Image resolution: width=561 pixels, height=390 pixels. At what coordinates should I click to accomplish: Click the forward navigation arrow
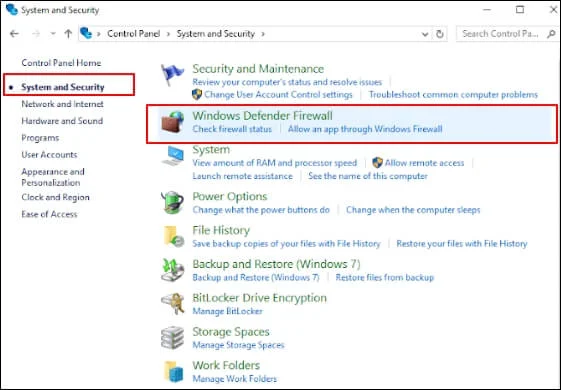tap(36, 34)
